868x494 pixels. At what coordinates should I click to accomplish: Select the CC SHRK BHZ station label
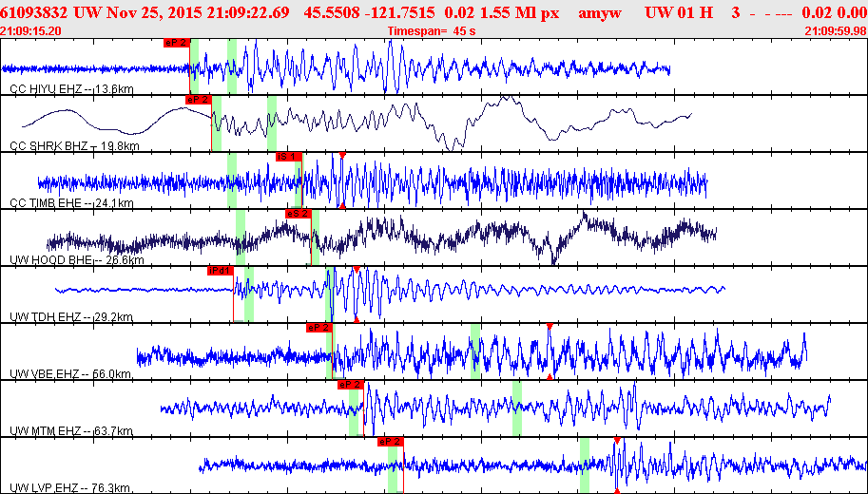tap(75, 146)
